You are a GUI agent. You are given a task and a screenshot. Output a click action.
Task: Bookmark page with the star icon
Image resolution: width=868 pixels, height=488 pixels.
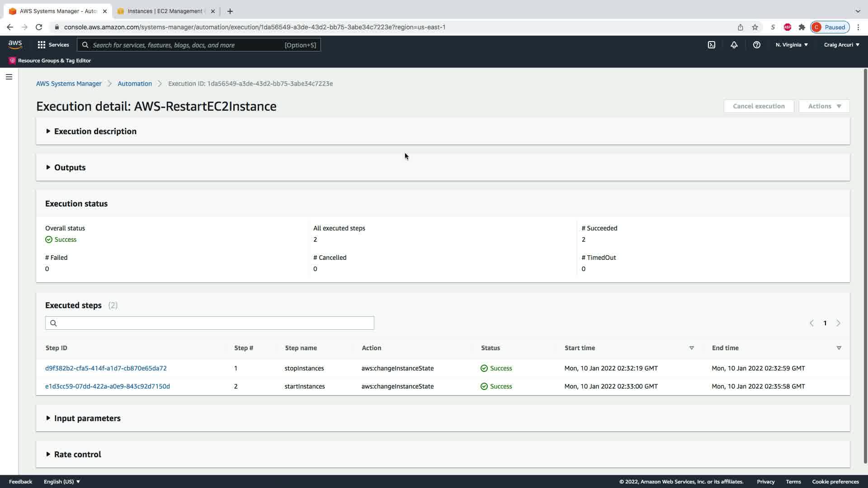coord(755,27)
